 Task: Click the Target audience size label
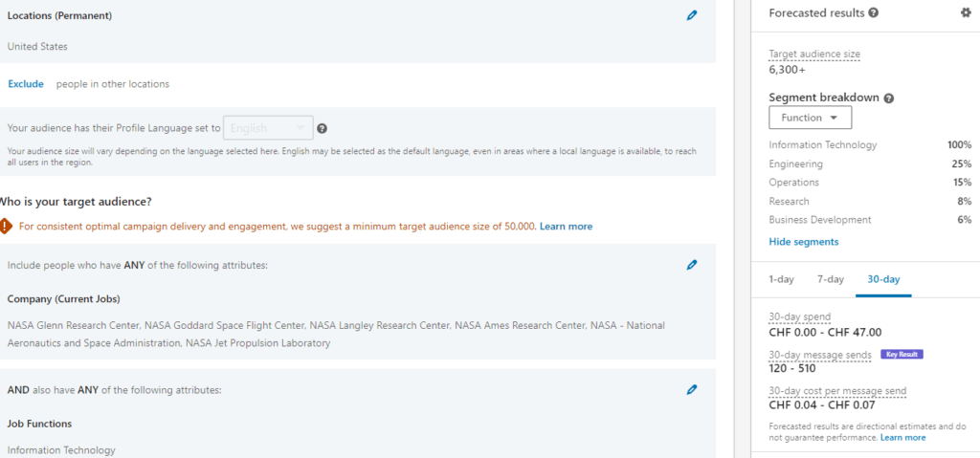814,55
